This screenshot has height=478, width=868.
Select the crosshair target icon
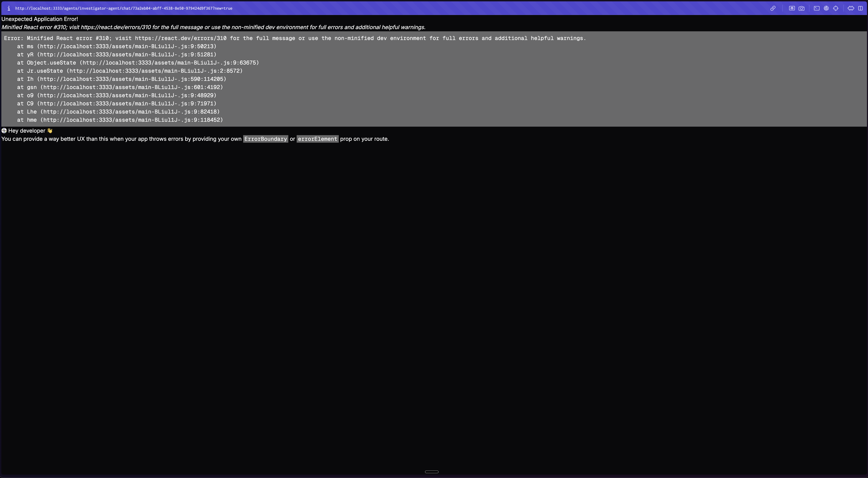point(836,8)
